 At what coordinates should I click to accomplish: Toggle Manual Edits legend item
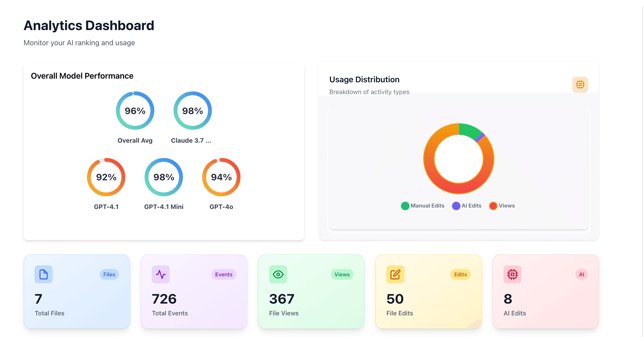[x=423, y=206]
